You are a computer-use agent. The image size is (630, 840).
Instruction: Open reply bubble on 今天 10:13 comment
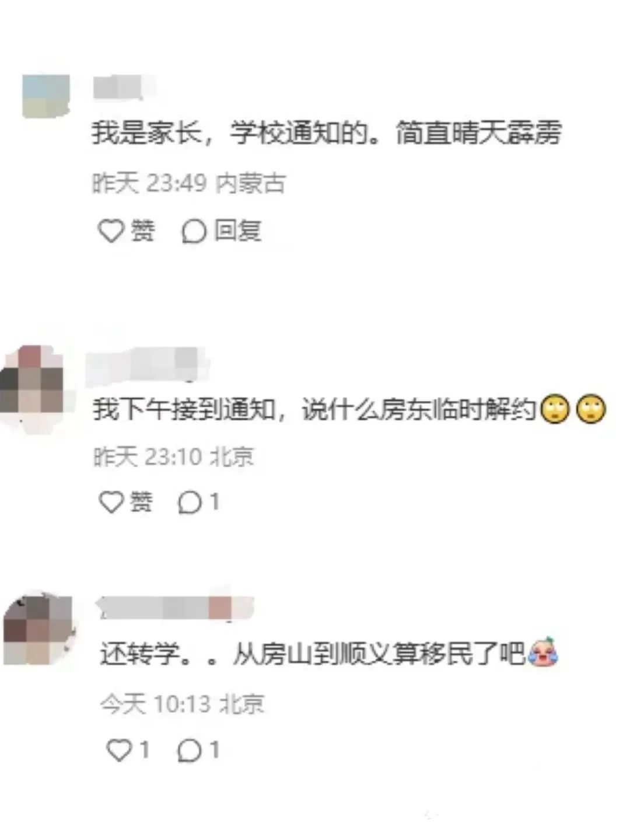click(189, 750)
